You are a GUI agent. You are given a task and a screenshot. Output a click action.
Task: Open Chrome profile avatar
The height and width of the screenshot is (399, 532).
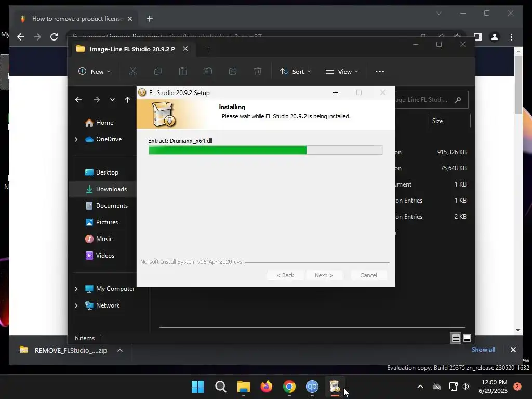(x=495, y=37)
